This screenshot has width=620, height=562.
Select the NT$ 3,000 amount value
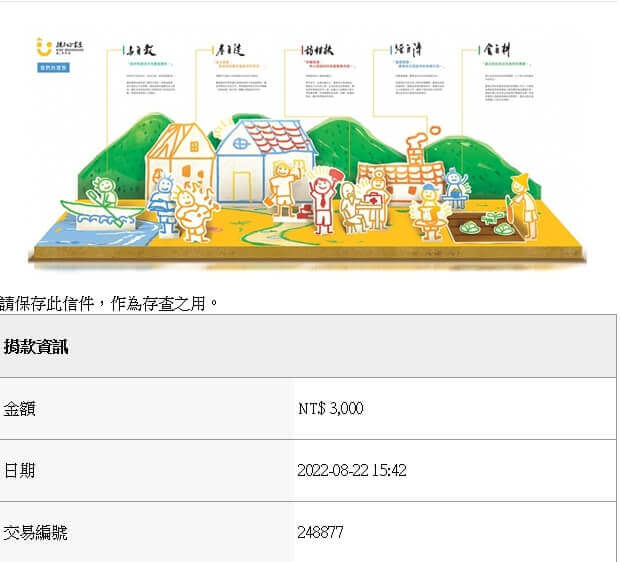[x=330, y=409]
